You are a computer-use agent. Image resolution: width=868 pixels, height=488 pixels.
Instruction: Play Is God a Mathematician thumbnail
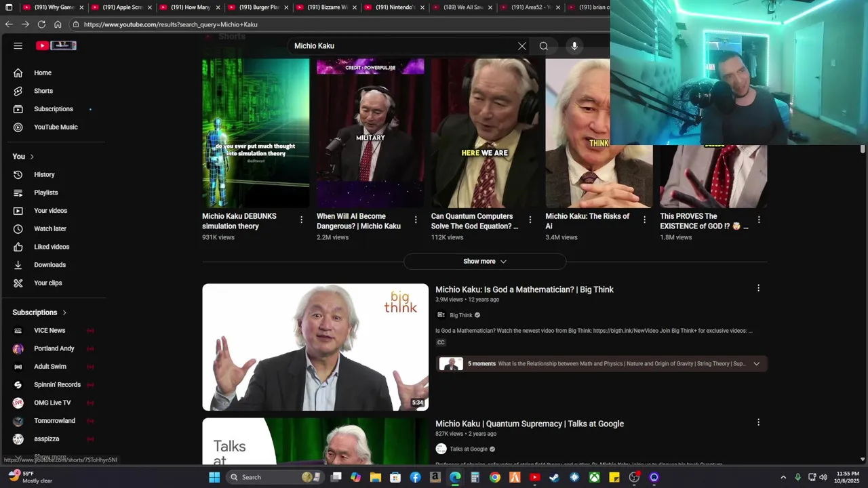315,347
